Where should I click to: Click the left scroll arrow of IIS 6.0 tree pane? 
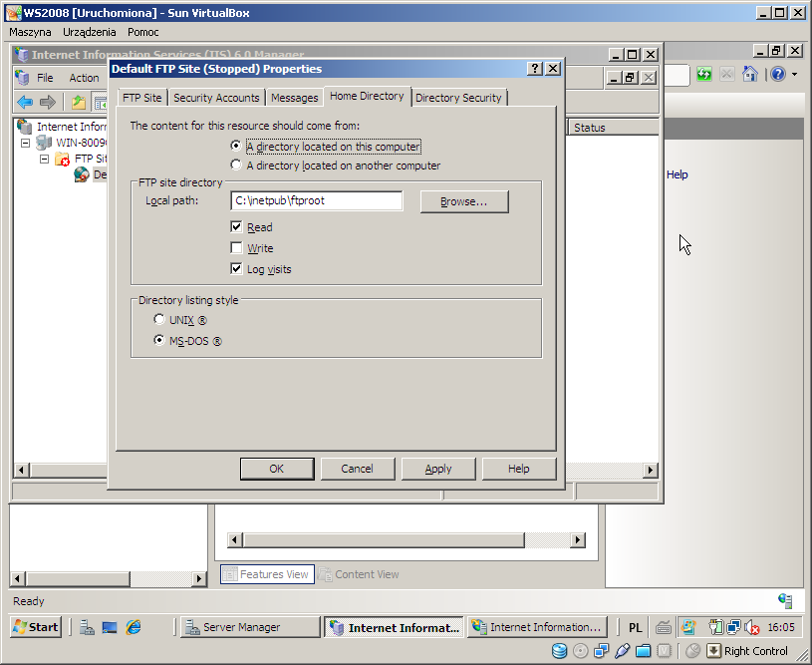pyautogui.click(x=21, y=471)
